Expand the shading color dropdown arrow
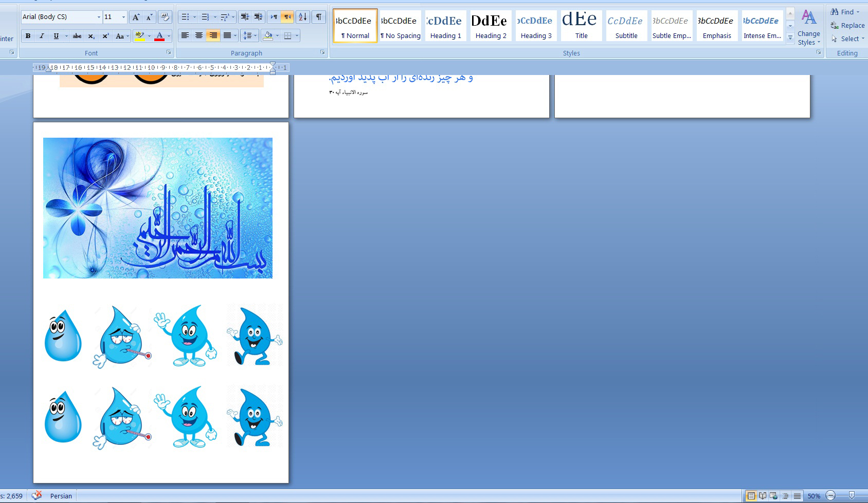Image resolution: width=868 pixels, height=503 pixels. [277, 36]
